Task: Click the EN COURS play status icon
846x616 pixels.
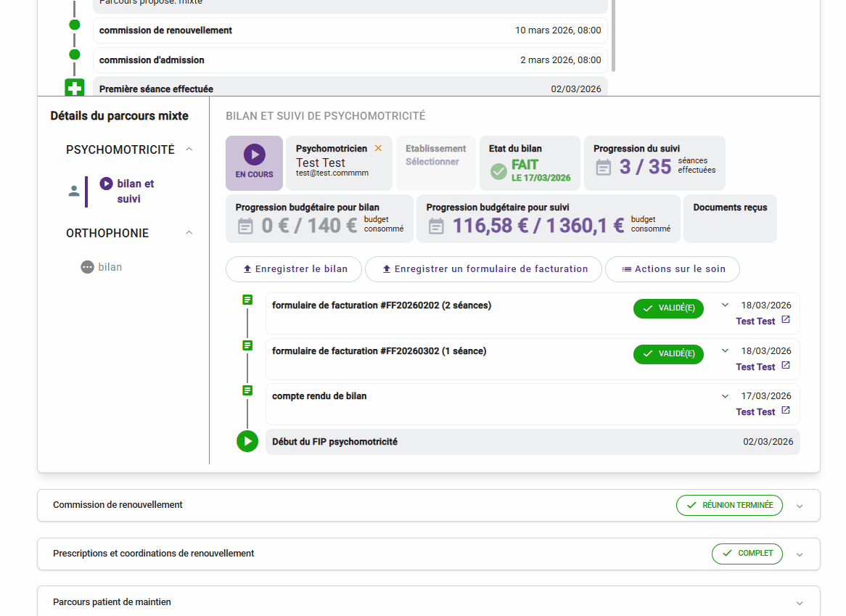Action: [x=254, y=155]
